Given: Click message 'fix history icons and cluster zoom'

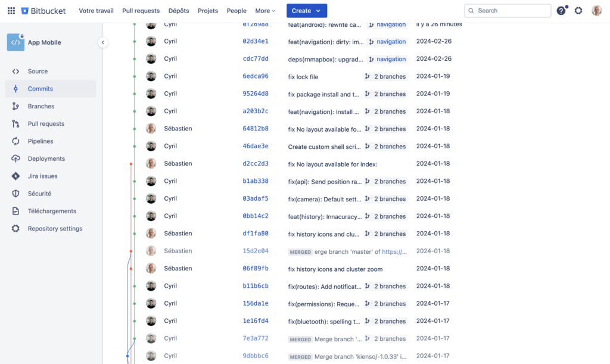Looking at the screenshot, I should pos(335,269).
